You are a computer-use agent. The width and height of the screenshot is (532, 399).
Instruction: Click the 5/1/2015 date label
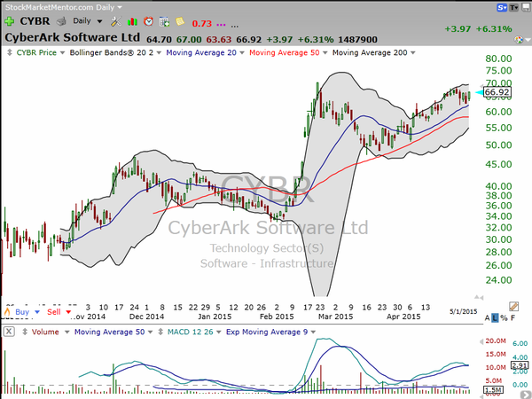pos(463,311)
